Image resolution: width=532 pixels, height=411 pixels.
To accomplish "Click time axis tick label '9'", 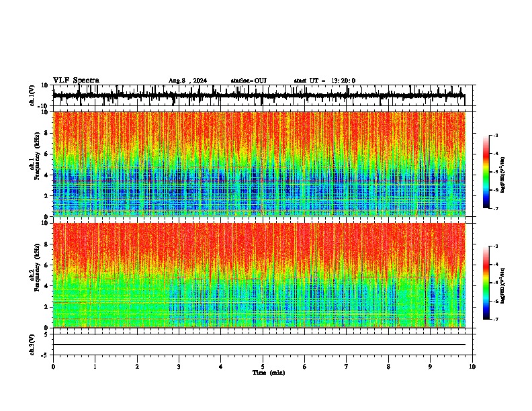I will click(x=430, y=367).
